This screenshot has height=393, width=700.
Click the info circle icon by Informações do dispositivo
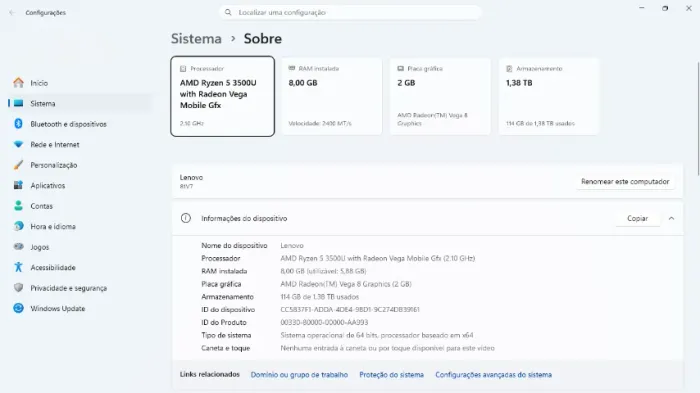click(x=186, y=218)
